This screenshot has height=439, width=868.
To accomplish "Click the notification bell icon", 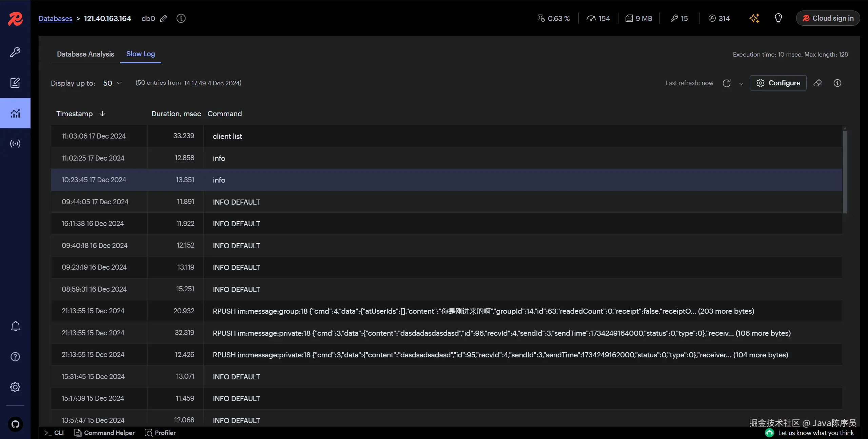I will click(x=15, y=326).
